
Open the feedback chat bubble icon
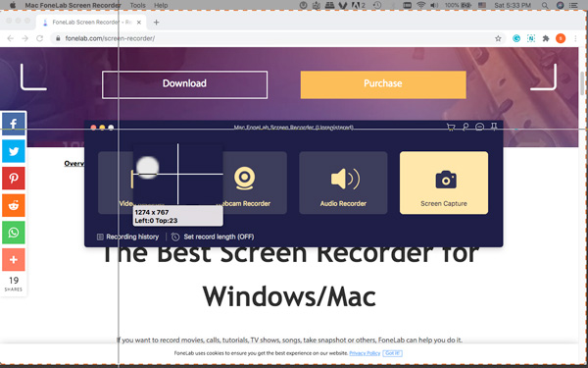click(x=479, y=128)
